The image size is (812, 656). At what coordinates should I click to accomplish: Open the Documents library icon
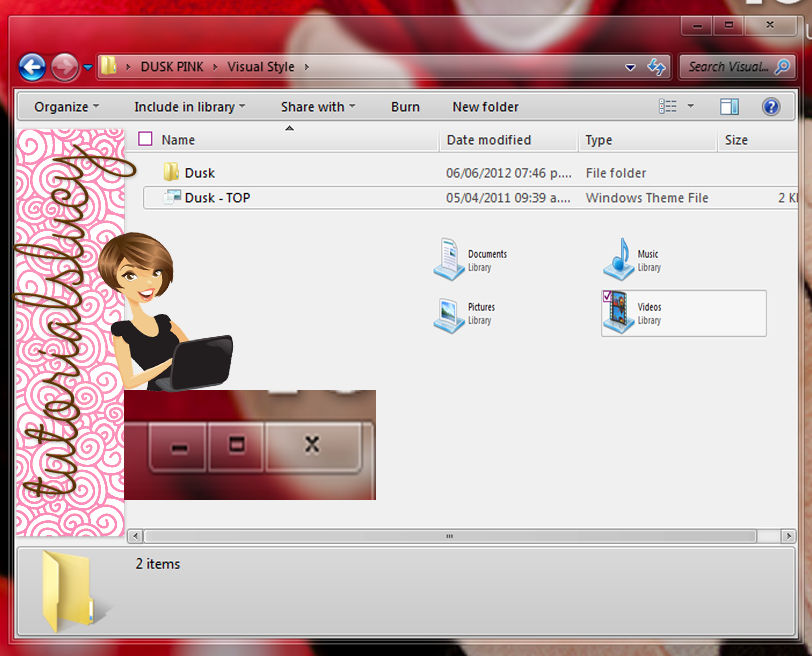450,260
